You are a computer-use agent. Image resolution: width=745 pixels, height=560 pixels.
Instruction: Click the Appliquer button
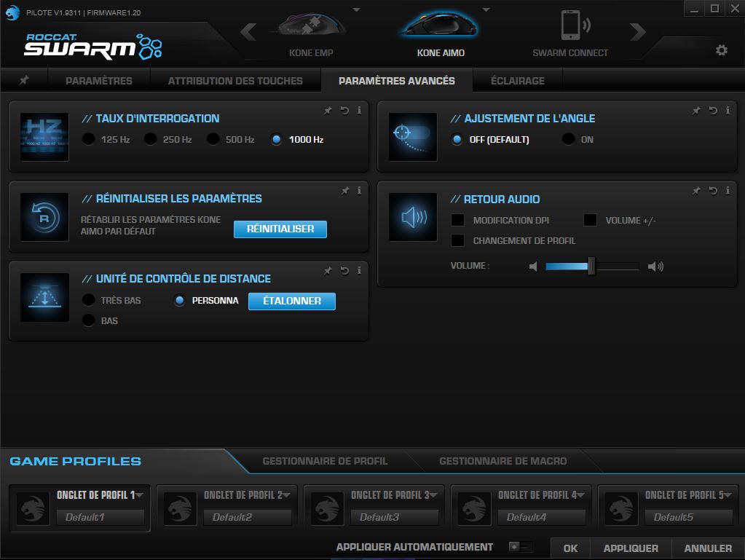point(631,548)
